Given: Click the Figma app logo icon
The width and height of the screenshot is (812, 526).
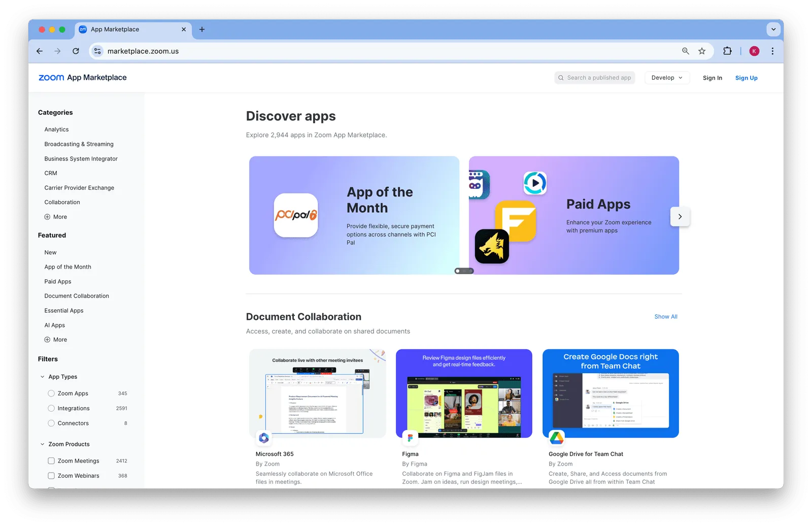Looking at the screenshot, I should pos(410,438).
